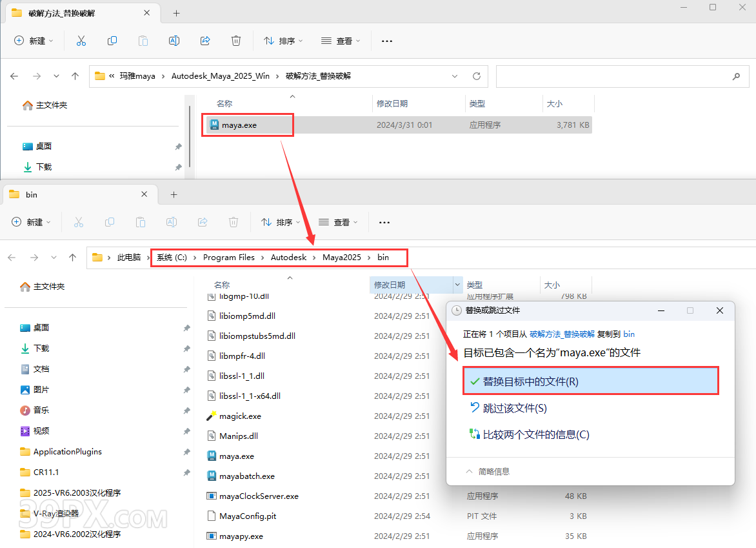Open New dropdown in top window
Screen dimensions: 756x548
tap(34, 41)
